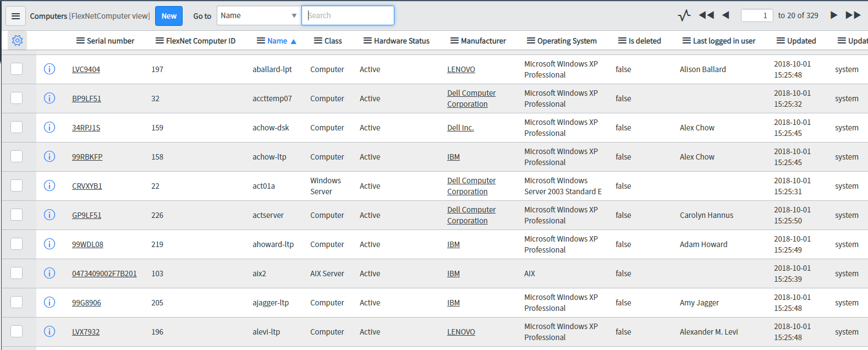
Task: Jump to the last page arrow
Action: pos(853,15)
